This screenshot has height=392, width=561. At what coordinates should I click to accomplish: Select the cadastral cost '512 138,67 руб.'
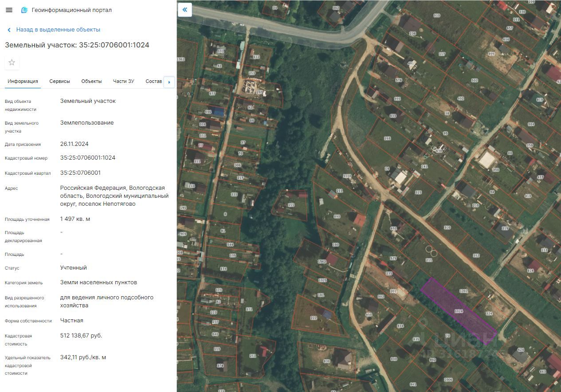(x=81, y=336)
